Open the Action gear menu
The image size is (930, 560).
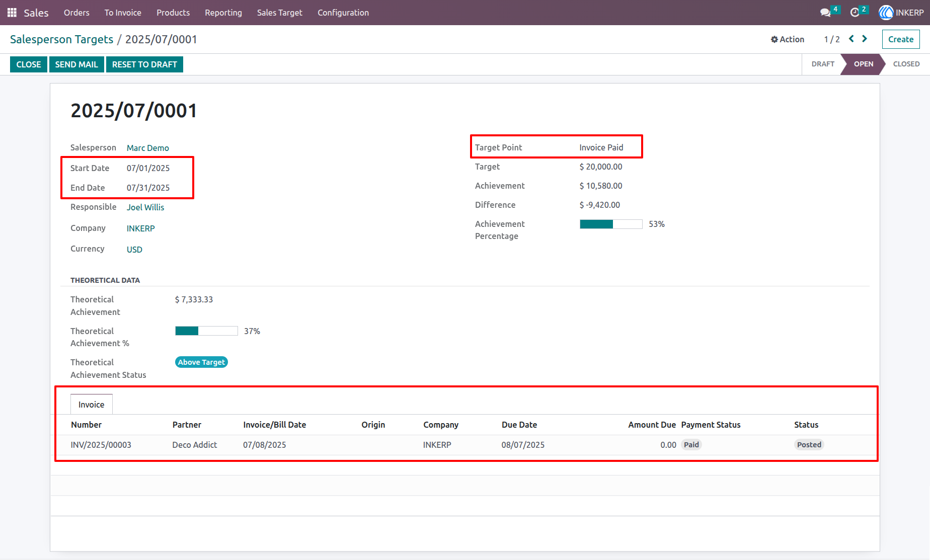coord(788,39)
